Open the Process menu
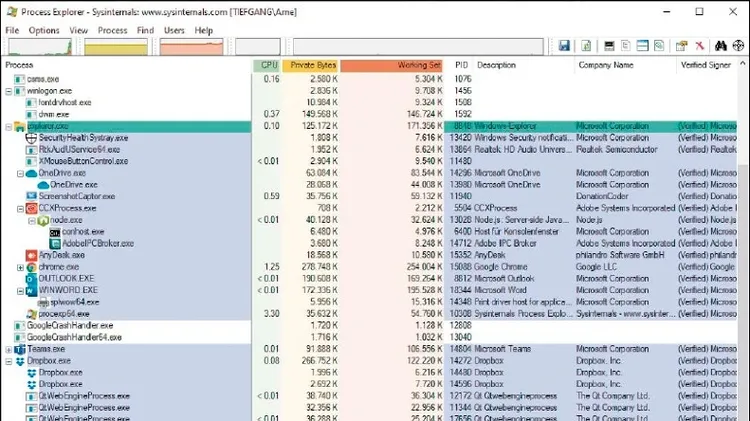The height and width of the screenshot is (421, 750). (x=112, y=30)
